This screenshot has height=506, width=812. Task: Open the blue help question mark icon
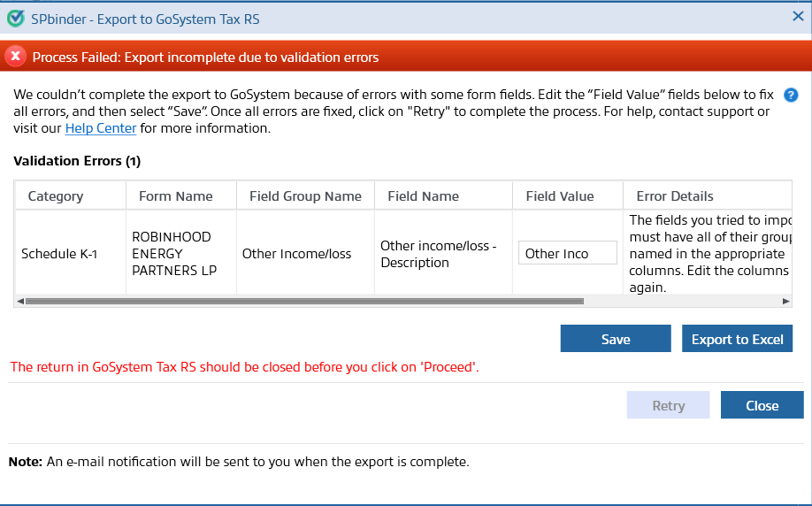click(791, 96)
